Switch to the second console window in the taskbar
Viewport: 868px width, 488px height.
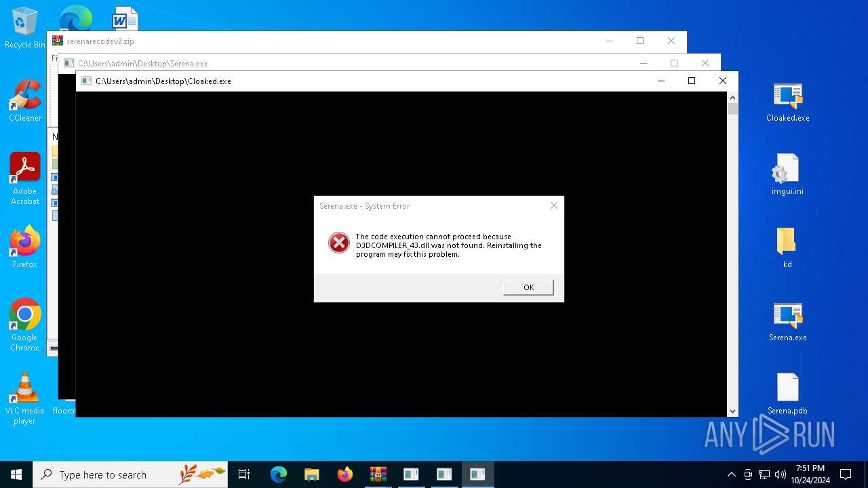tap(444, 474)
